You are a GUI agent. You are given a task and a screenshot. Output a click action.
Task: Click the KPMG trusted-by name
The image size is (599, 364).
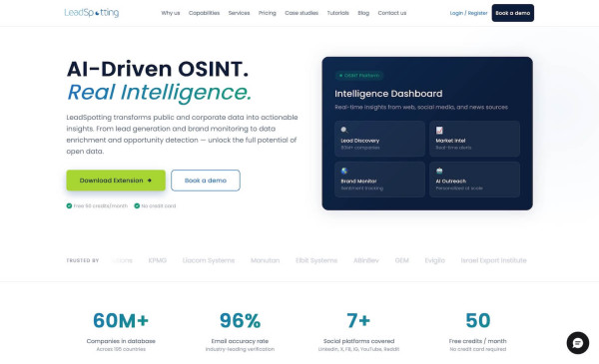[158, 260]
